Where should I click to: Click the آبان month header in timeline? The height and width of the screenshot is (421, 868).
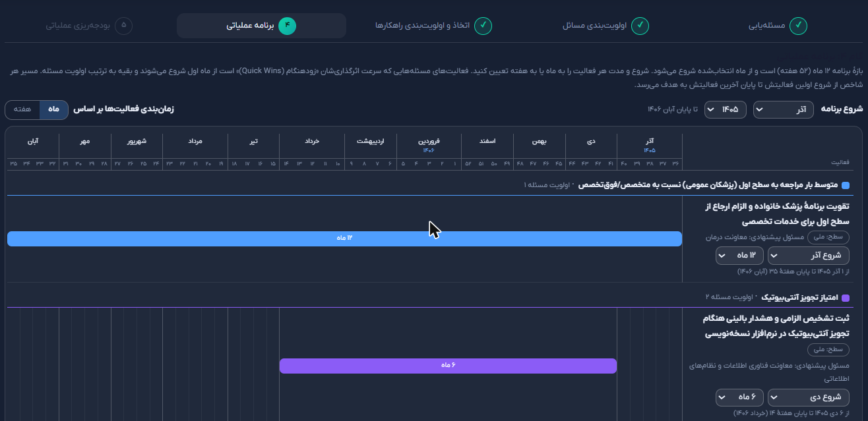(33, 141)
